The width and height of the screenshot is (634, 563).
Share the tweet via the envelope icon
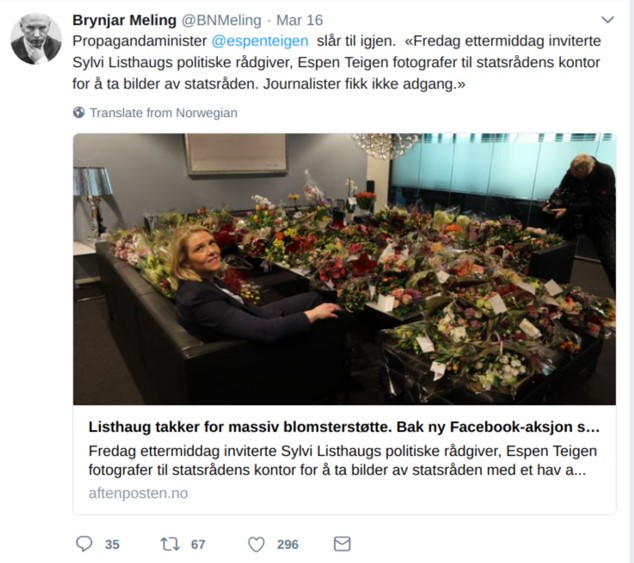(x=342, y=544)
